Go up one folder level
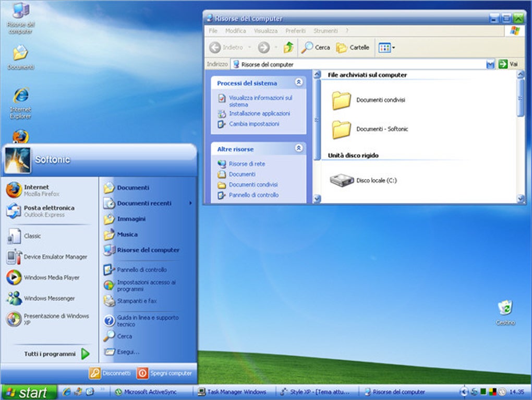The width and height of the screenshot is (532, 400). 288,48
